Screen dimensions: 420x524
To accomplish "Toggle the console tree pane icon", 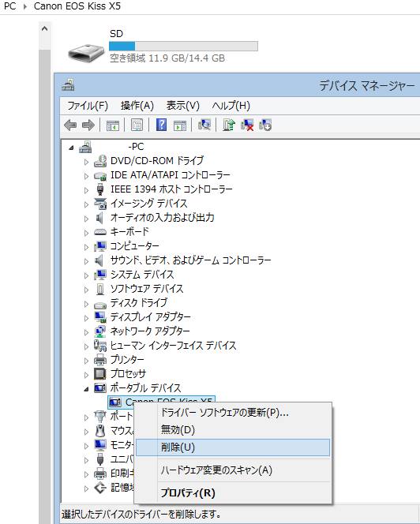I will [112, 125].
